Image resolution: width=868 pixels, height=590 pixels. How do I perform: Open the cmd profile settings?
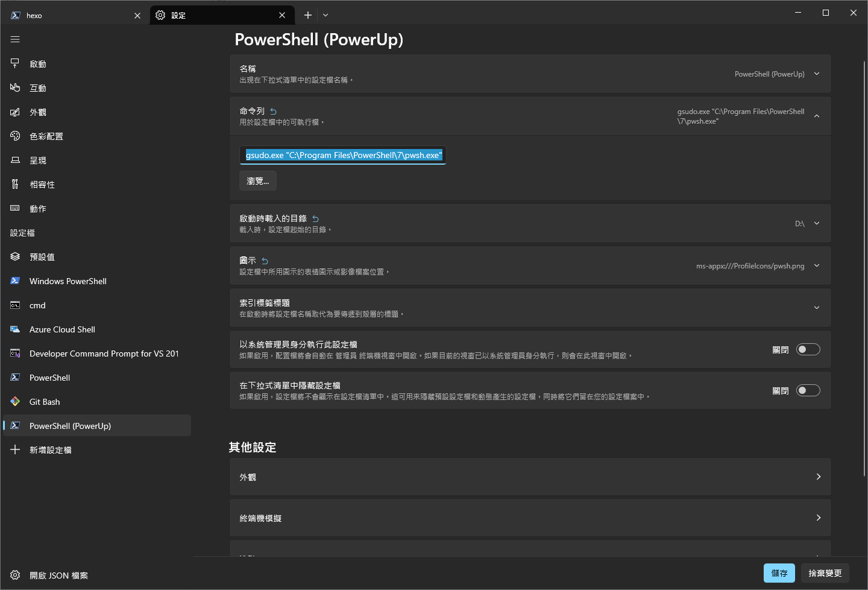(97, 305)
